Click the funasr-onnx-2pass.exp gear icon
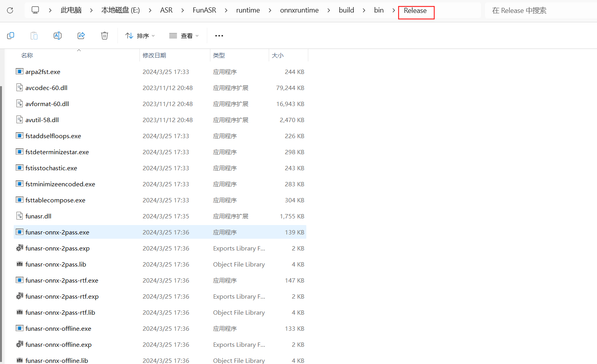This screenshot has width=597, height=364. coord(20,248)
